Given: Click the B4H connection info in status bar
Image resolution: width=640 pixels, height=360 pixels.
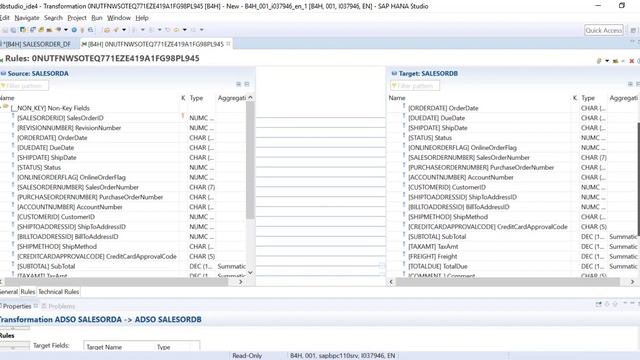Looking at the screenshot, I should tap(342, 356).
